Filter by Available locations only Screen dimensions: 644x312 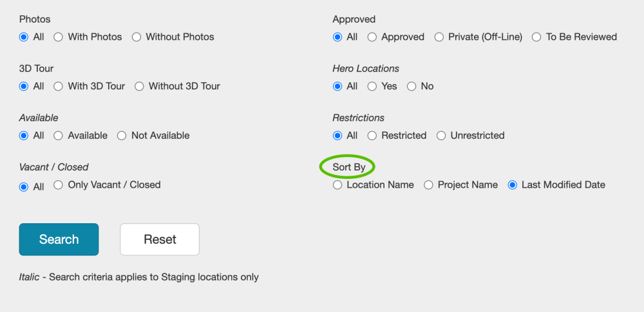click(x=59, y=136)
